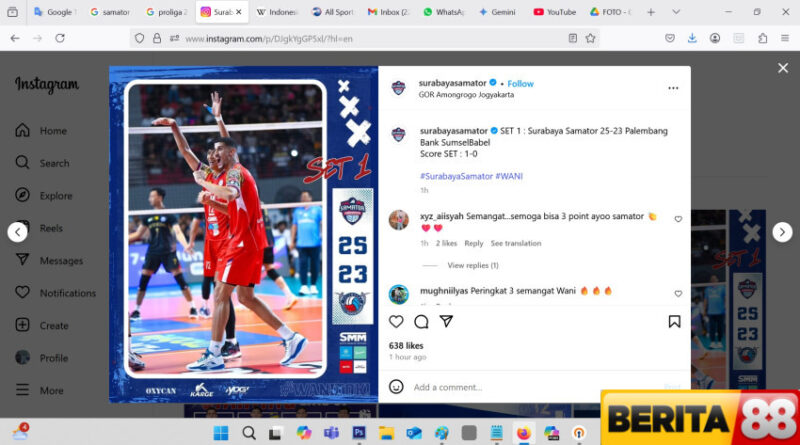Open the emoji picker in comment box
The height and width of the screenshot is (445, 800).
[396, 387]
